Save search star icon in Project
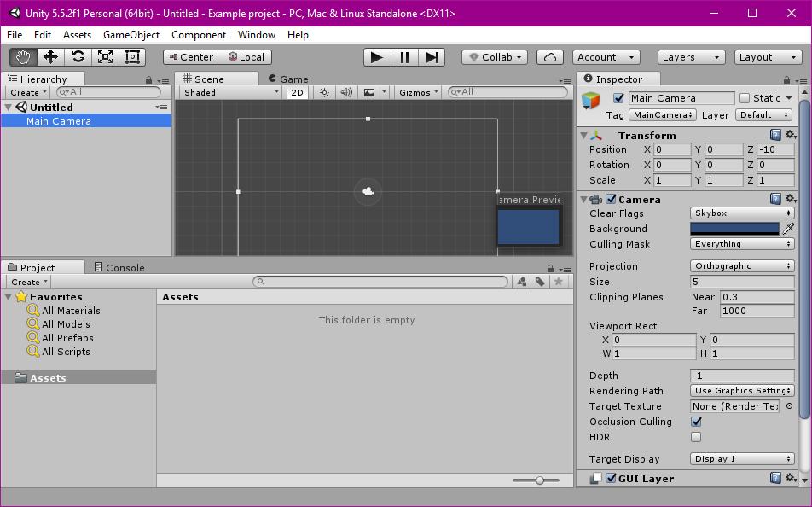The image size is (812, 507). (558, 282)
